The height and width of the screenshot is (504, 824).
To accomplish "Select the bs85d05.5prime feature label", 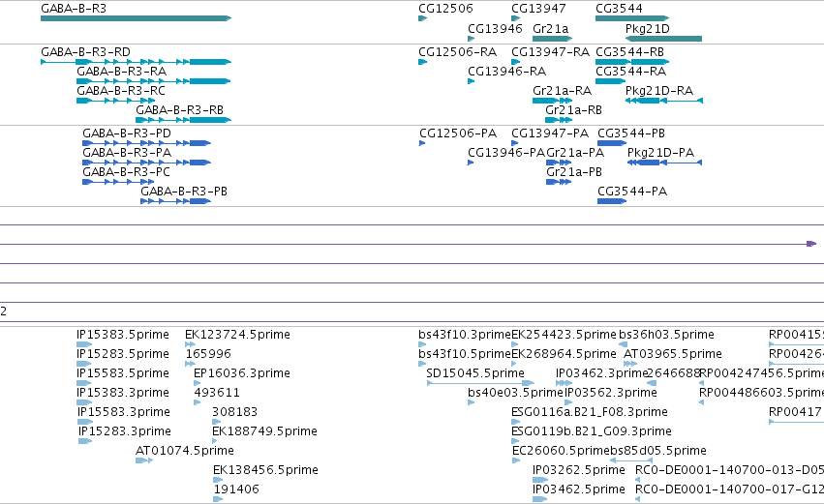I will point(658,451).
